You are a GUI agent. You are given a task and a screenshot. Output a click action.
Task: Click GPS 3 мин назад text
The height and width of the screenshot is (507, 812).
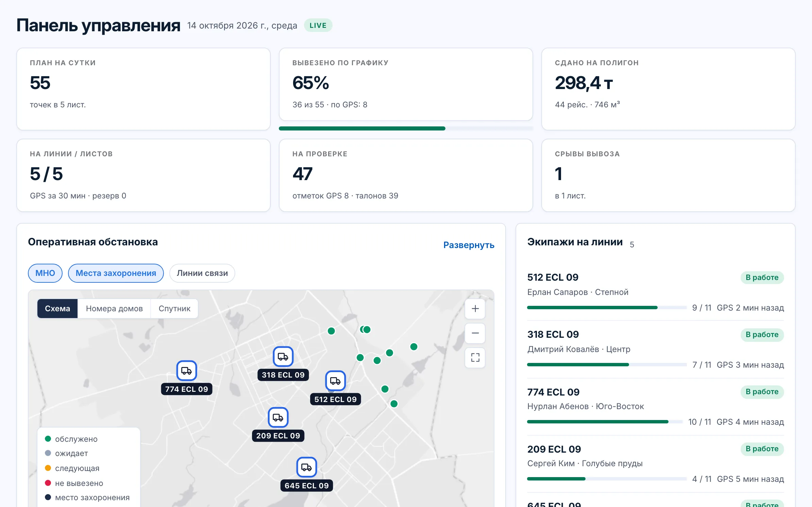pyautogui.click(x=750, y=365)
